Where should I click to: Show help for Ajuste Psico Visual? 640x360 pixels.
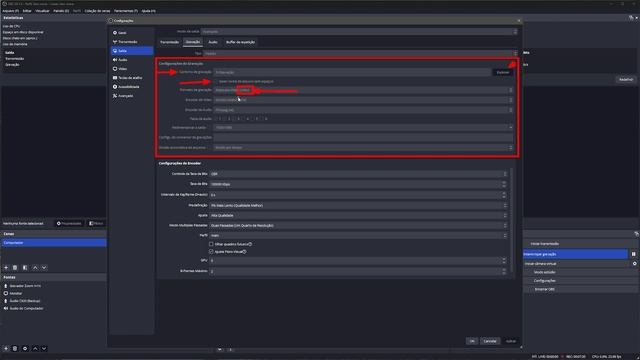tap(244, 252)
